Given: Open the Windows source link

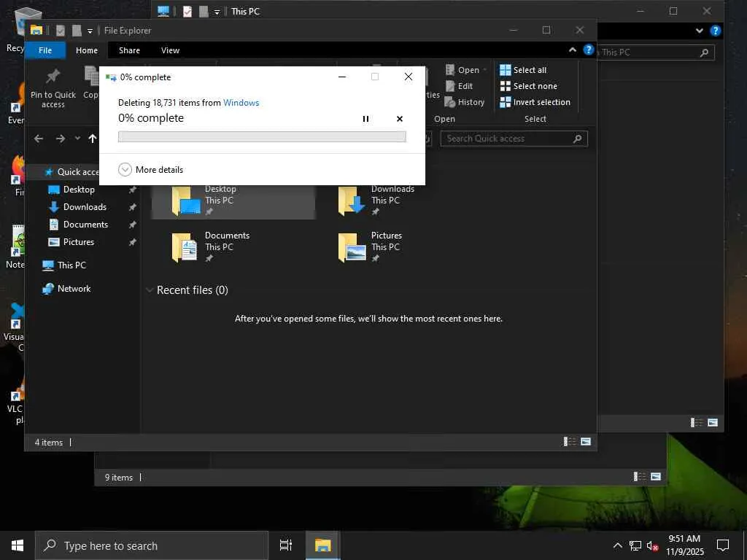Looking at the screenshot, I should coord(241,103).
